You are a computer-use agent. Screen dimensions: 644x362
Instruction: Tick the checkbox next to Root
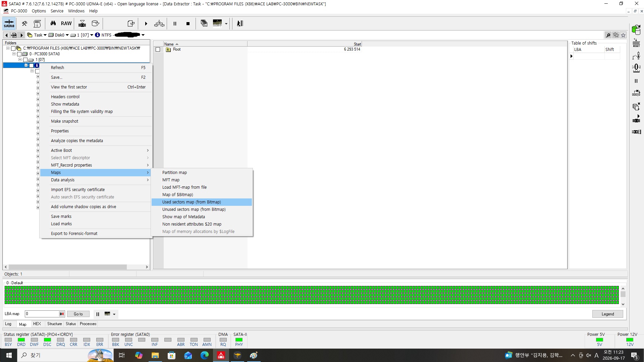(x=158, y=49)
